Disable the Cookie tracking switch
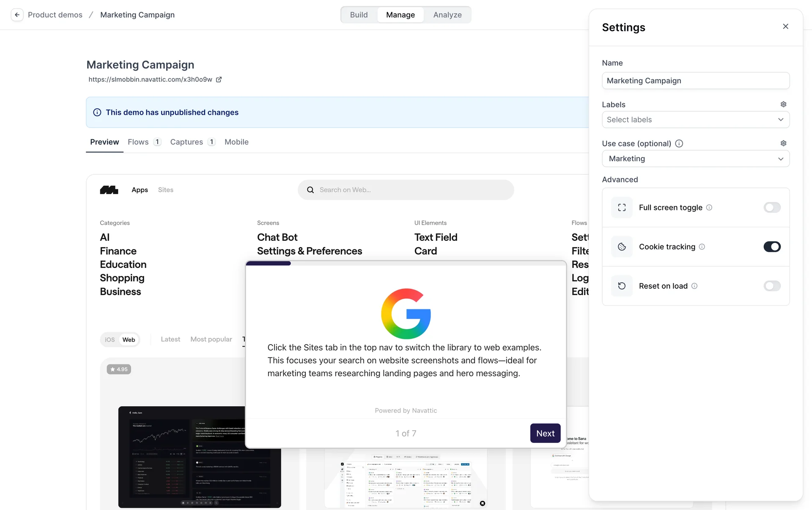This screenshot has width=812, height=510. pyautogui.click(x=771, y=247)
